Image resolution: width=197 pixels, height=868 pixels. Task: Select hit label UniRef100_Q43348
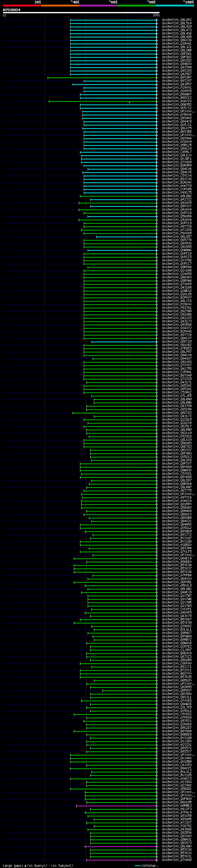(176, 67)
